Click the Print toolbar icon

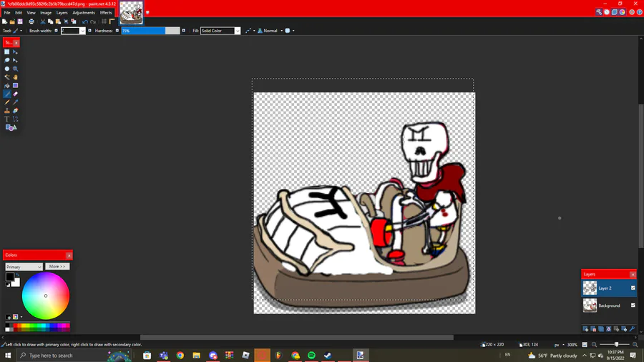click(31, 21)
